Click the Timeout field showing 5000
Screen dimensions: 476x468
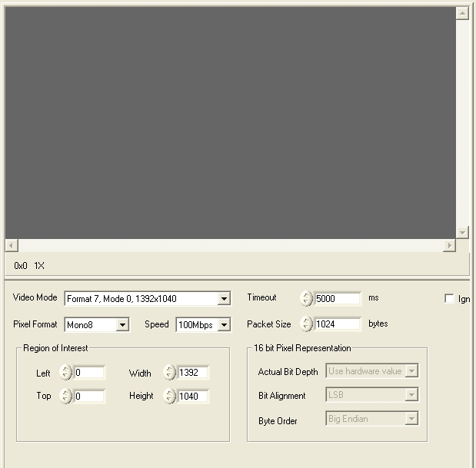[338, 298]
